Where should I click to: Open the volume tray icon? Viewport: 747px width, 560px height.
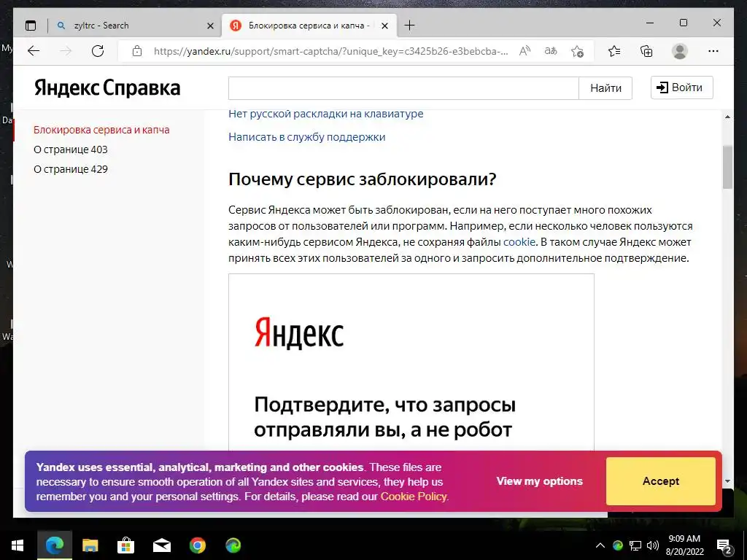click(653, 545)
